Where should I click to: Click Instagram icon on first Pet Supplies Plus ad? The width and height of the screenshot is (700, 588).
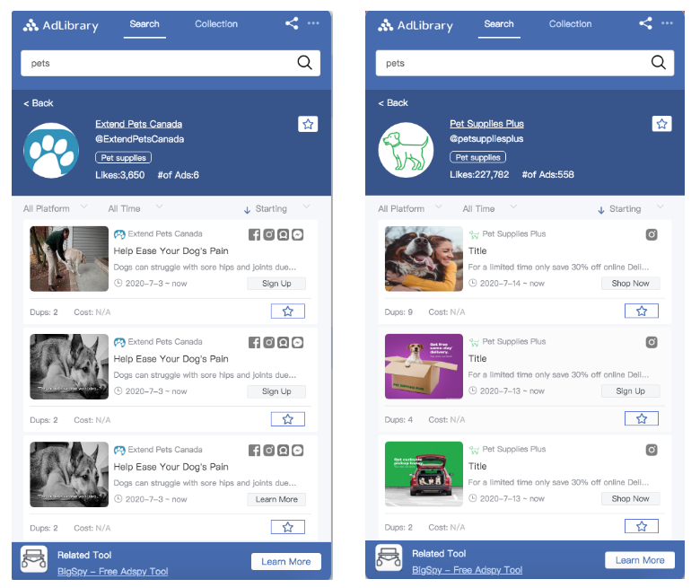coord(652,234)
